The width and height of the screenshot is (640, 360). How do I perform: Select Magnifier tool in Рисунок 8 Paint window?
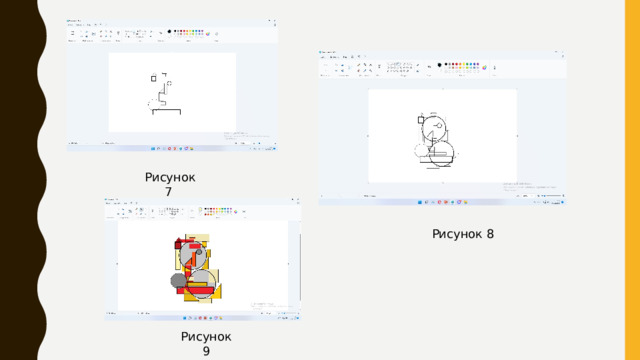(371, 71)
